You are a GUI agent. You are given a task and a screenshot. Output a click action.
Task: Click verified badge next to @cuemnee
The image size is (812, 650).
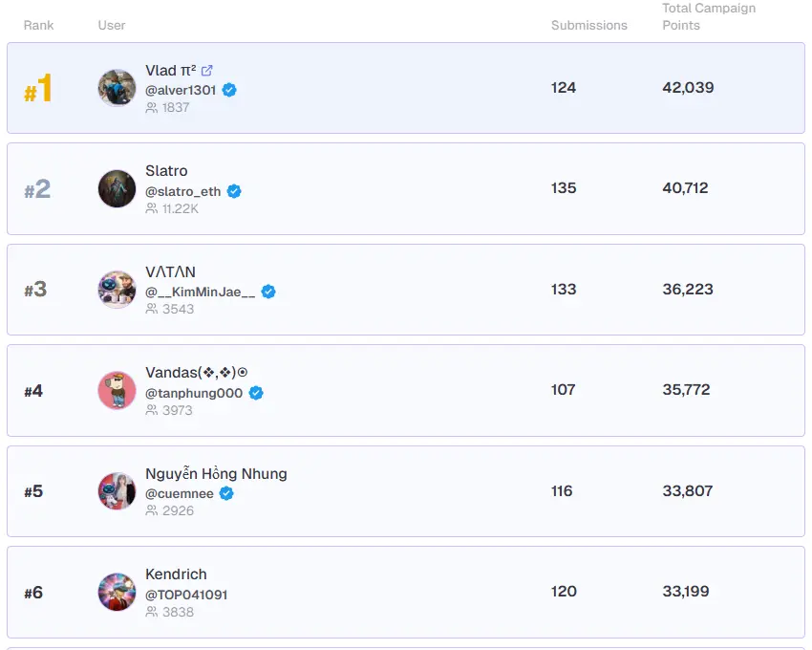point(226,493)
